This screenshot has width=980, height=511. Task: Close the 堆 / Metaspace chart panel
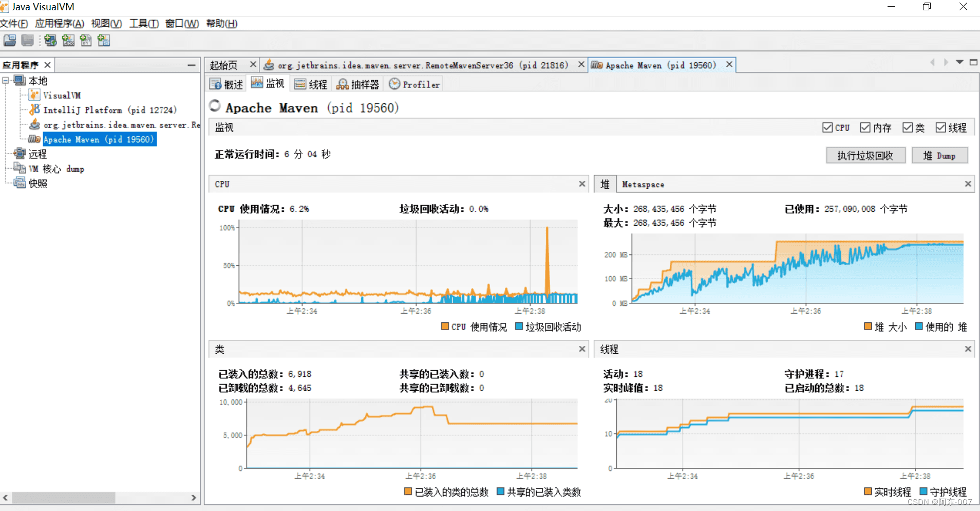point(968,184)
